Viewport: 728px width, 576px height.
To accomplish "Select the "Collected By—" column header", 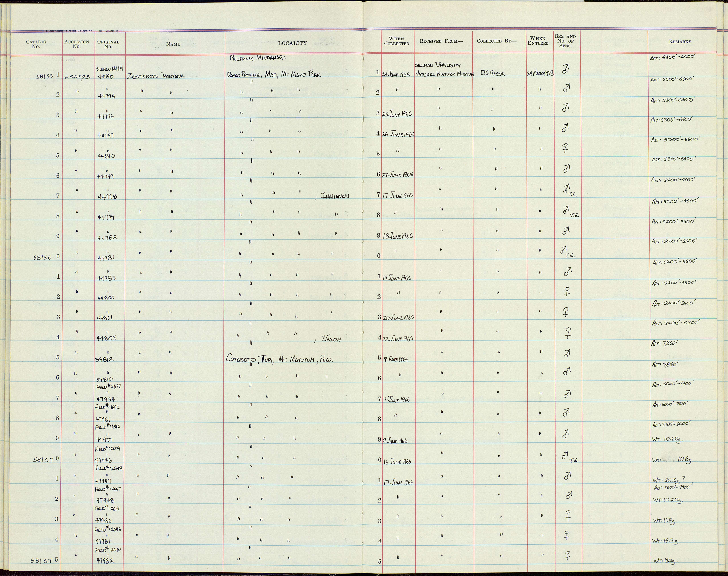I will [x=496, y=41].
